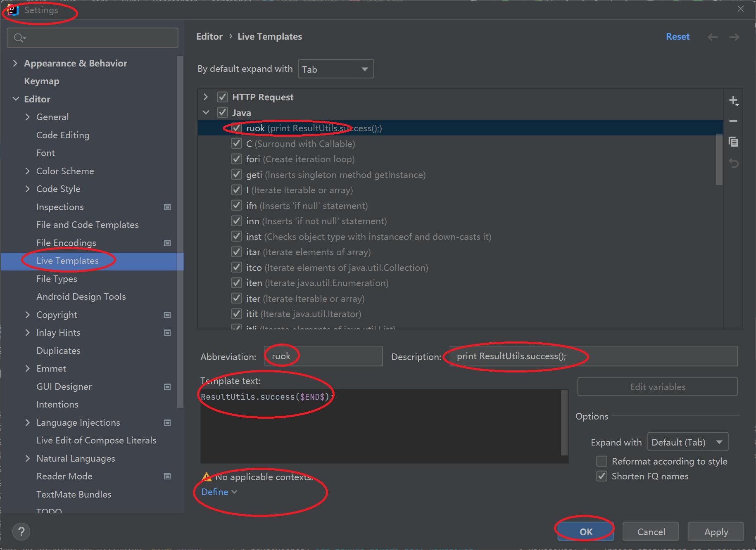Click the remove template minus icon
This screenshot has height=550, width=756.
pos(733,121)
